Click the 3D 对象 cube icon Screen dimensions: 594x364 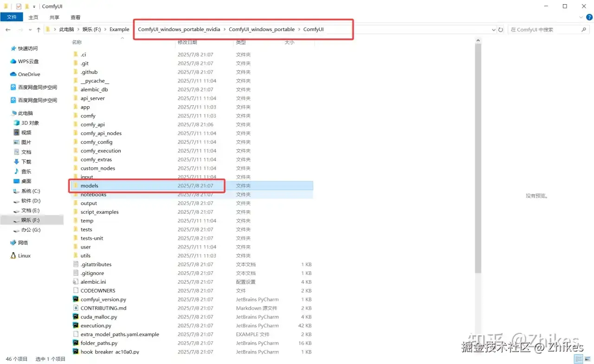pos(17,123)
